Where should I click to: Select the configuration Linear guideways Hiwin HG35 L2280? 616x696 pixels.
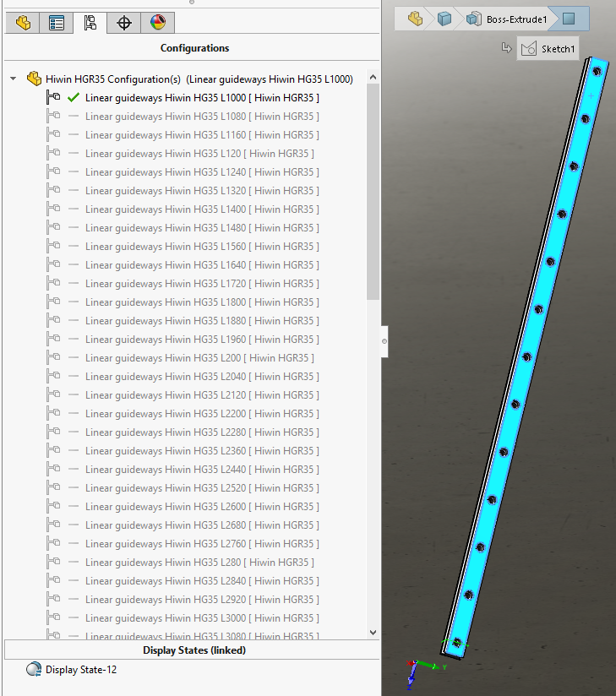tap(202, 432)
